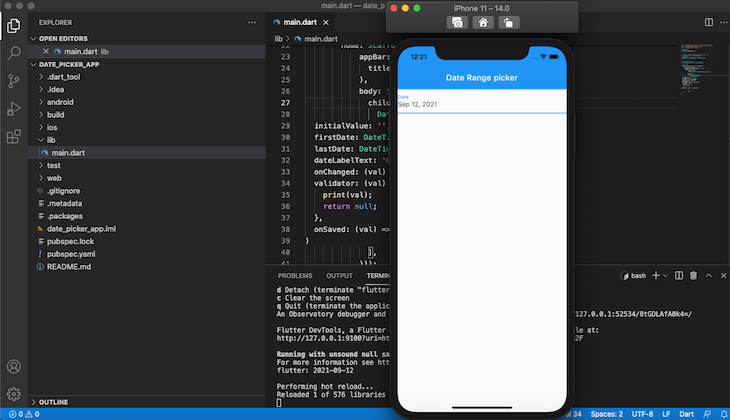The width and height of the screenshot is (730, 420).
Task: Open the Extensions view
Action: 14,137
